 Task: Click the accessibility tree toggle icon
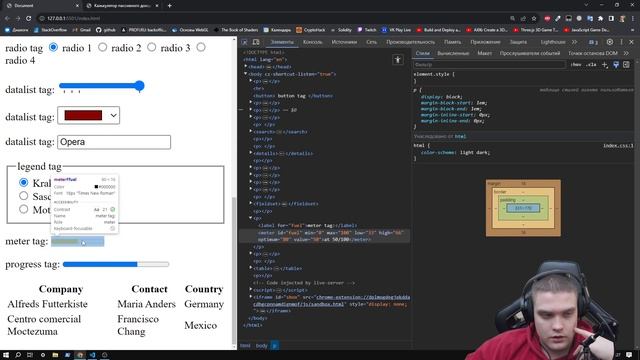pyautogui.click(x=398, y=60)
